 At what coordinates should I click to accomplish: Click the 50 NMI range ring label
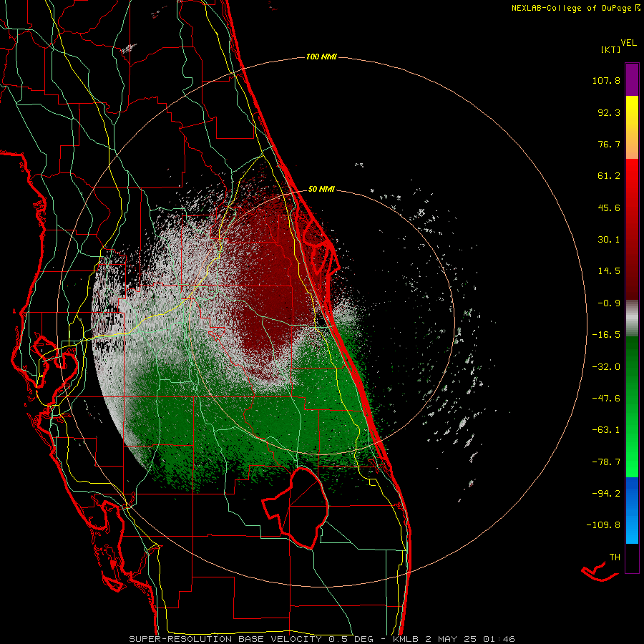(321, 189)
